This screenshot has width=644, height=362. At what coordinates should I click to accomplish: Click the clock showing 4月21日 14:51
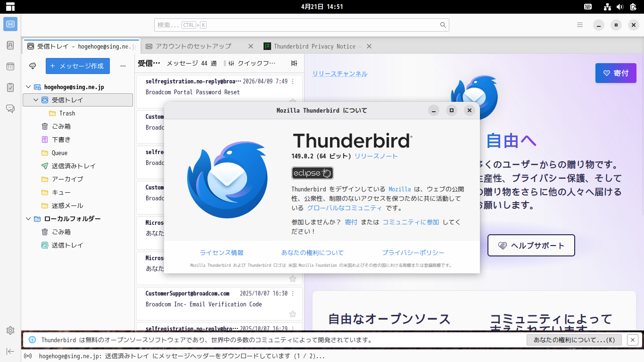coord(322,7)
